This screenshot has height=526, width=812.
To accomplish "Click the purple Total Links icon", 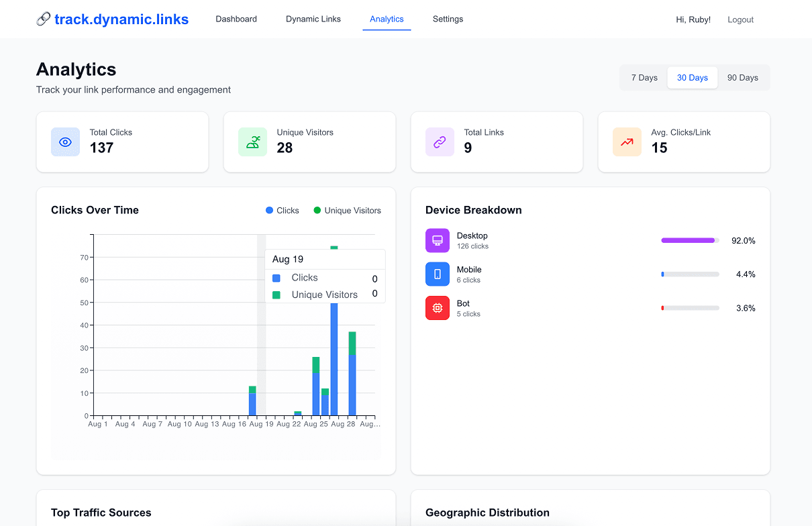I will tap(440, 142).
